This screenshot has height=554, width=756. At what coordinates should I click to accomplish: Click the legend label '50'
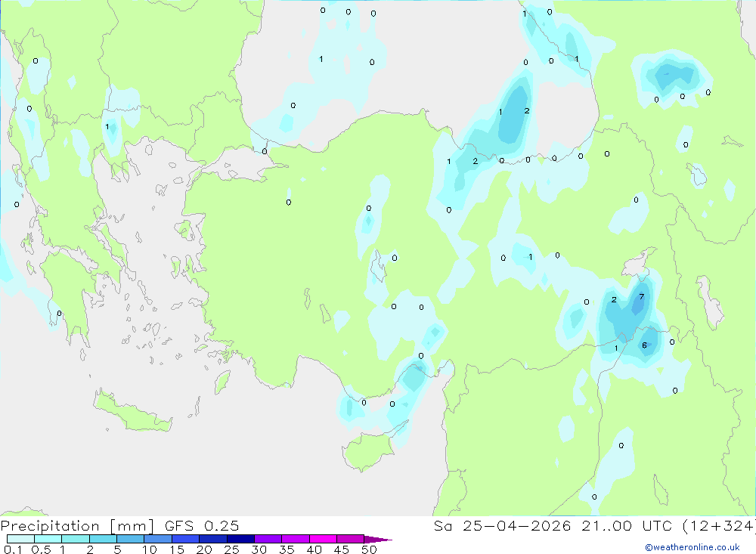pos(370,549)
